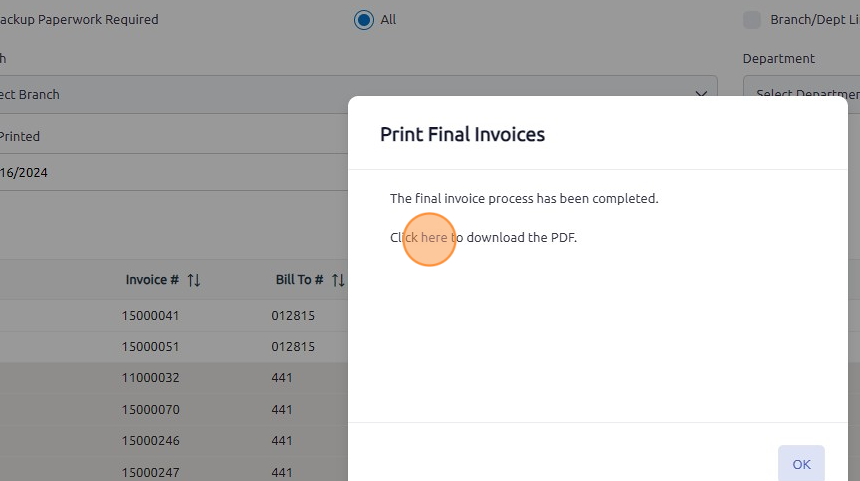Expand the Select Branch dropdown chevron

(701, 94)
